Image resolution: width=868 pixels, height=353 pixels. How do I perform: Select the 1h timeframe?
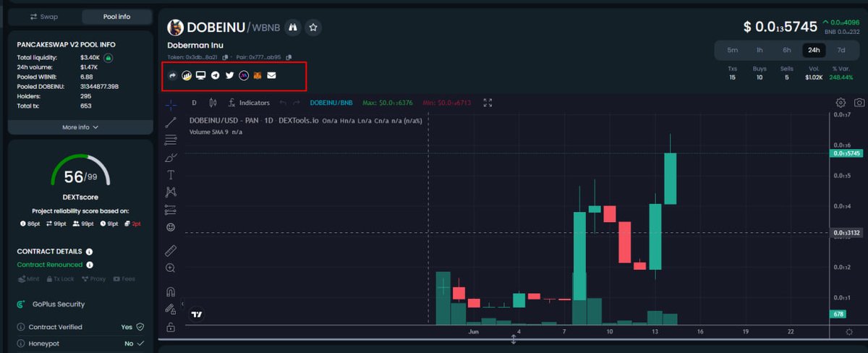pyautogui.click(x=759, y=50)
